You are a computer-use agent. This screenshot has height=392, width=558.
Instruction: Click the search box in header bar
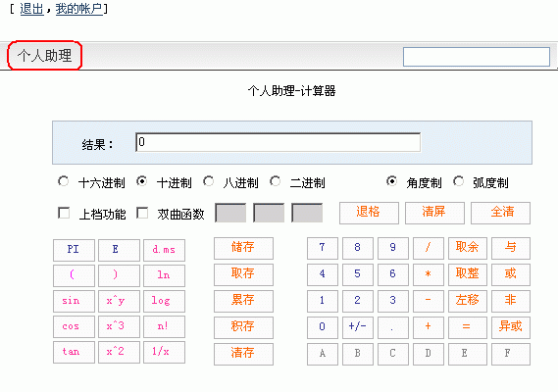pyautogui.click(x=477, y=57)
